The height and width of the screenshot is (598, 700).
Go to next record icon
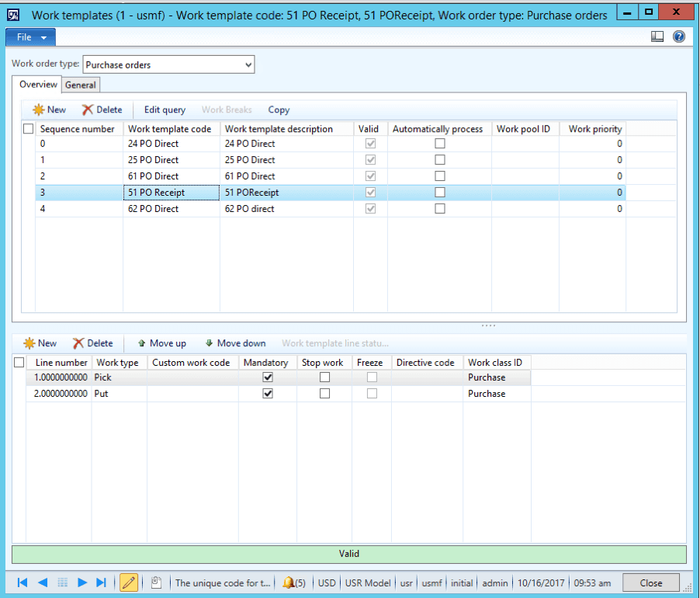[x=81, y=582]
